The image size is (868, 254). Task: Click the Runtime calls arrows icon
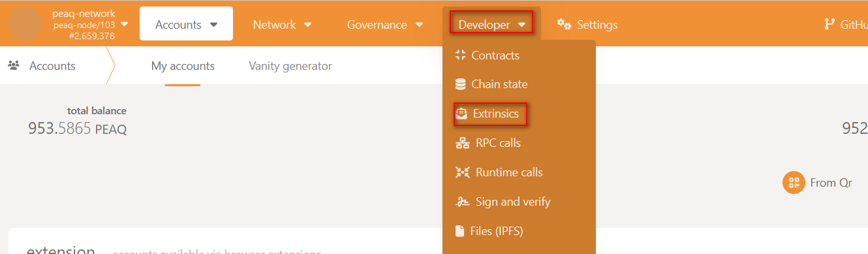(462, 172)
